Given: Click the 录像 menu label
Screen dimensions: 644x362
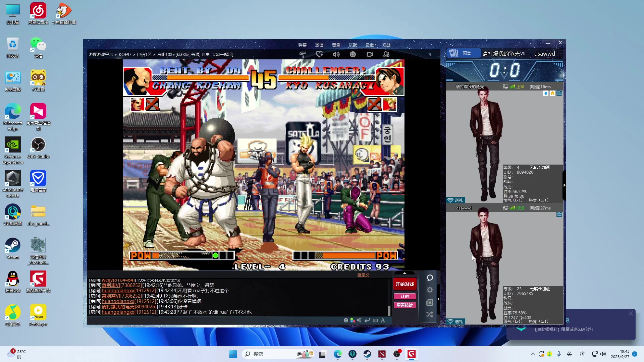Looking at the screenshot, I should pyautogui.click(x=370, y=45).
